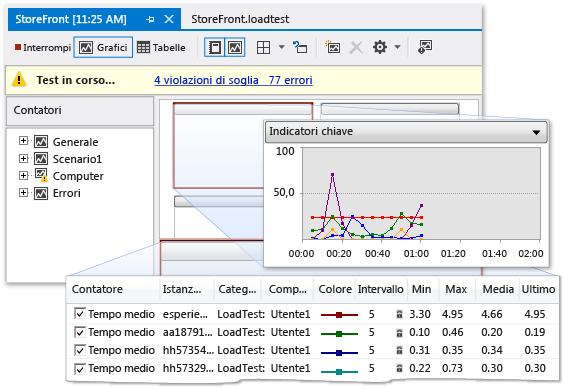The width and height of the screenshot is (564, 388).
Task: Sort by Min column header
Action: tap(422, 289)
